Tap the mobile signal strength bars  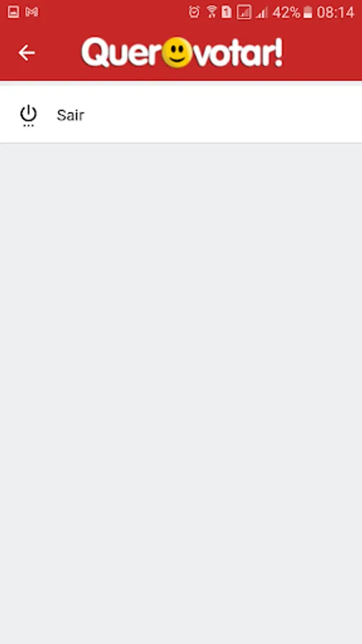tap(261, 13)
